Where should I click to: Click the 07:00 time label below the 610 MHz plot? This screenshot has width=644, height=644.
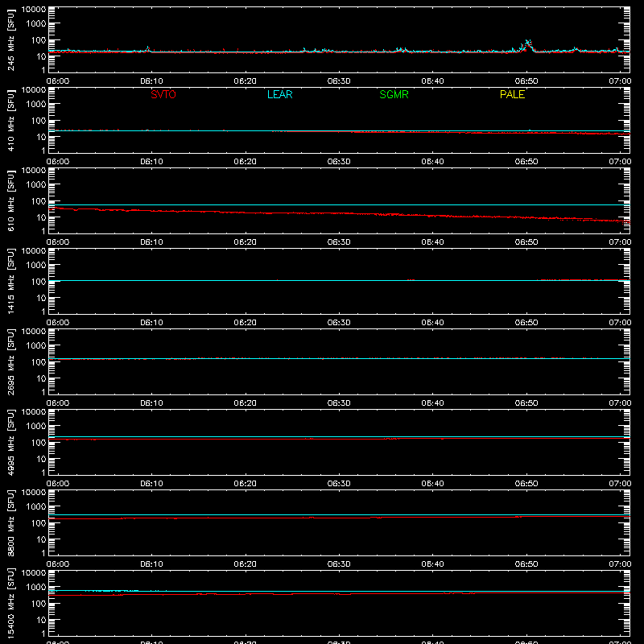[x=620, y=242]
